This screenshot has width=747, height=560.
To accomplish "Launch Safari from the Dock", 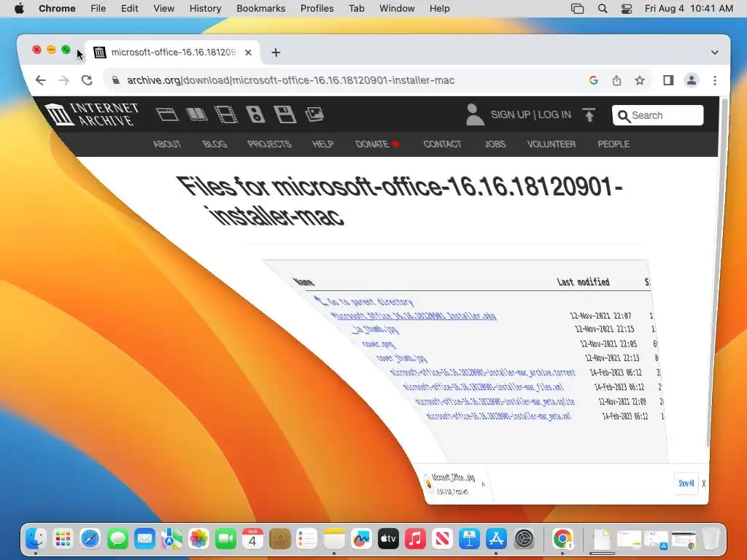I will pyautogui.click(x=90, y=539).
